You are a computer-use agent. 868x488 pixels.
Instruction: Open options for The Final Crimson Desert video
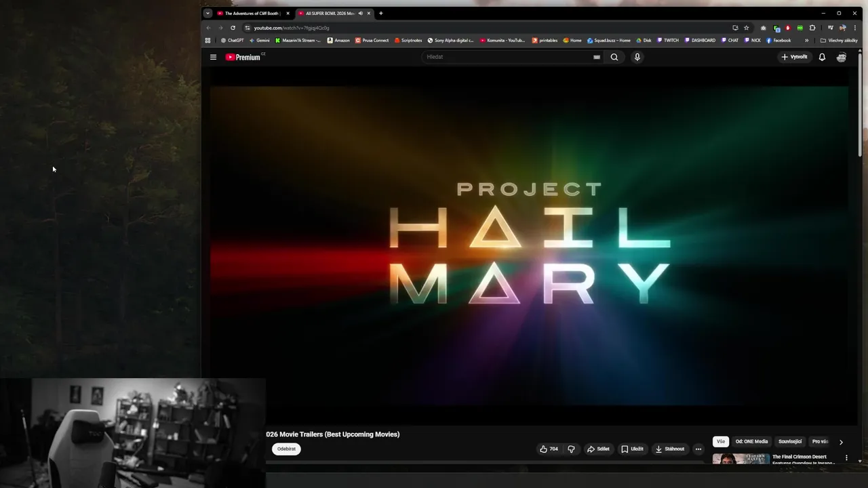pos(846,458)
